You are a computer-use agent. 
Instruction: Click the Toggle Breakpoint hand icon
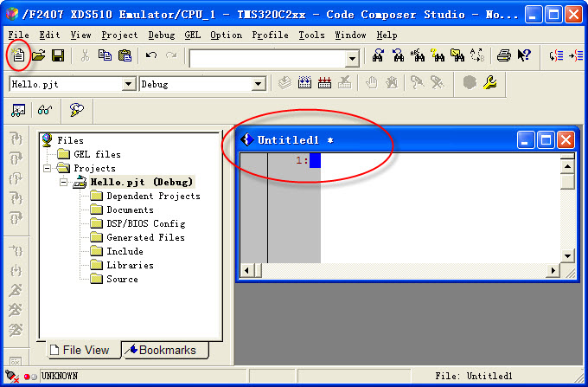coord(372,82)
